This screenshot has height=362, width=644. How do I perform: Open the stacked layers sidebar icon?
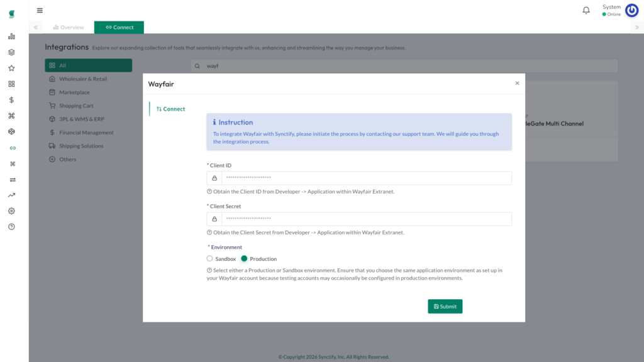tap(11, 52)
